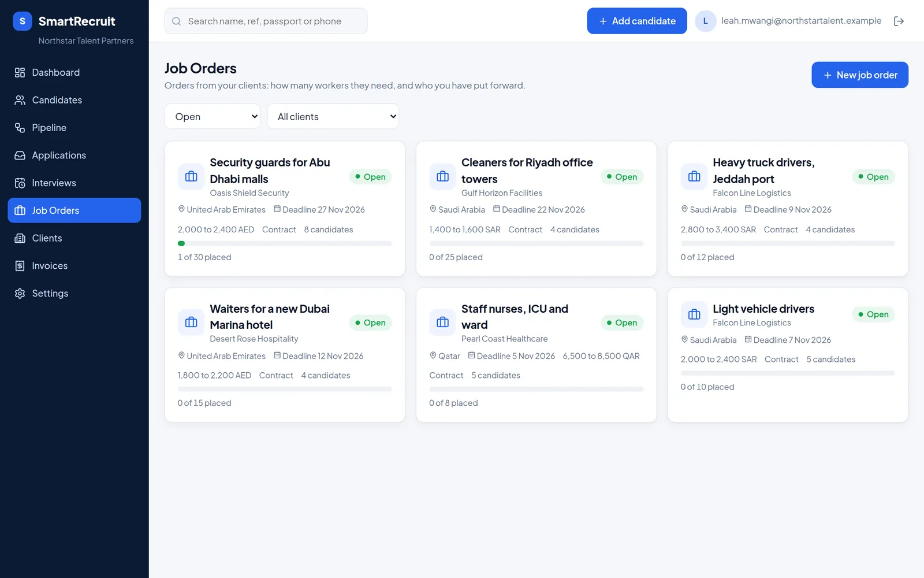The image size is (924, 578).
Task: Click progress bar on Staff nurses card
Action: point(536,390)
